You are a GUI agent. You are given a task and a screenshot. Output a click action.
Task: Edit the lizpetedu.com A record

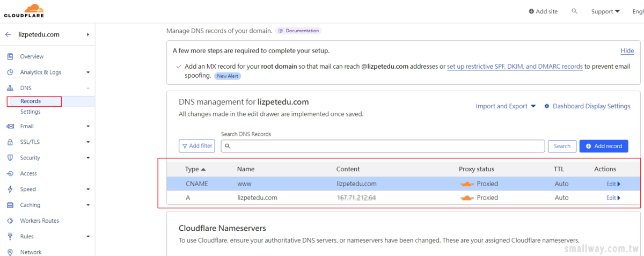tap(613, 198)
